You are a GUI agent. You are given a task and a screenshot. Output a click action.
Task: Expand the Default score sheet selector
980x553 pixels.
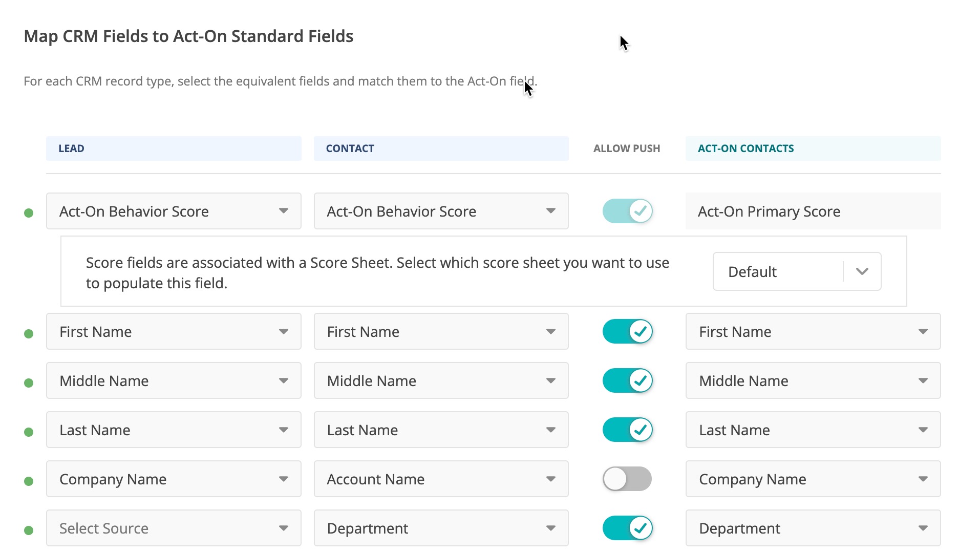797,271
